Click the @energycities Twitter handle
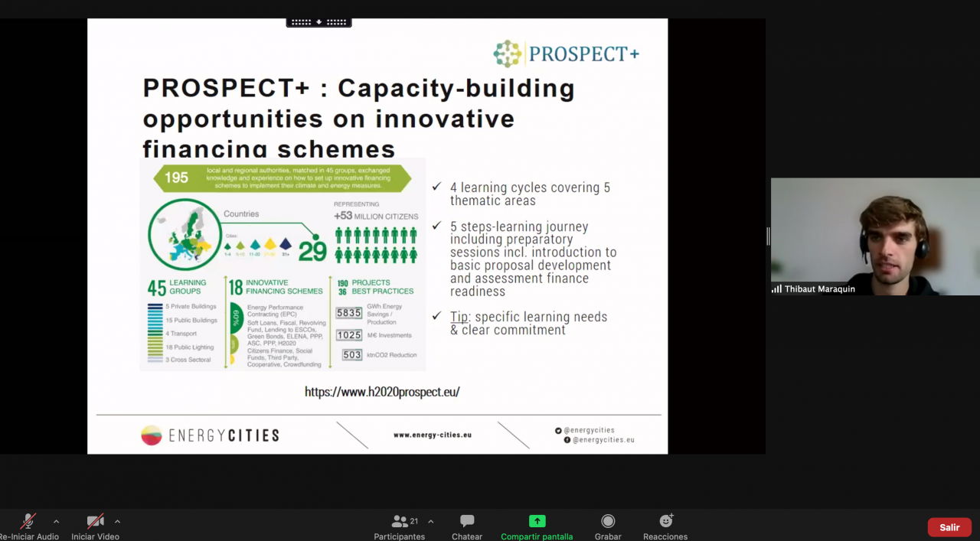The height and width of the screenshot is (541, 980). [x=589, y=430]
